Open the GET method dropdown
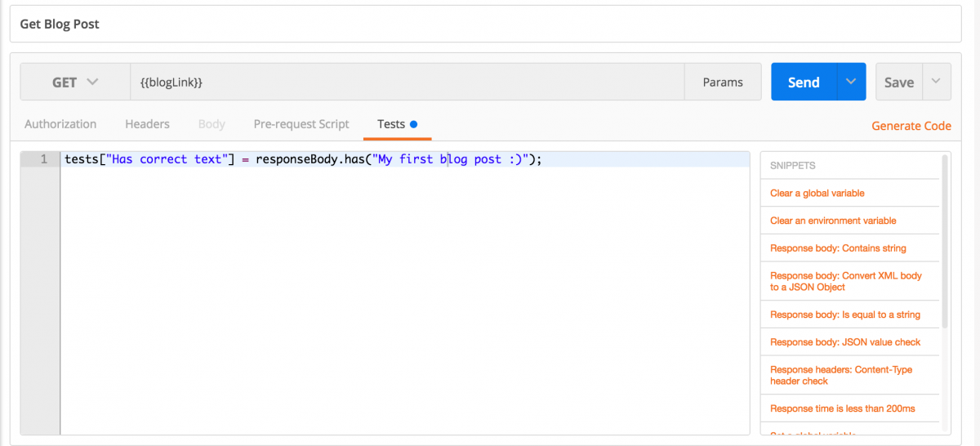The image size is (980, 446). [75, 82]
